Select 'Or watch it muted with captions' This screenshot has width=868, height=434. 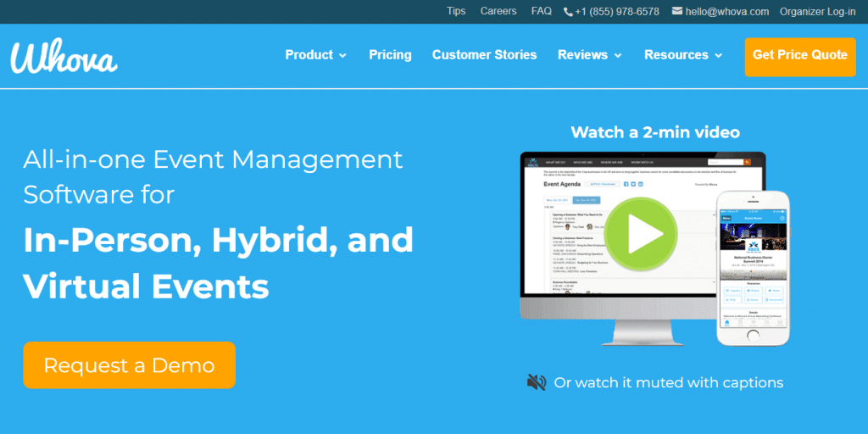pyautogui.click(x=668, y=382)
